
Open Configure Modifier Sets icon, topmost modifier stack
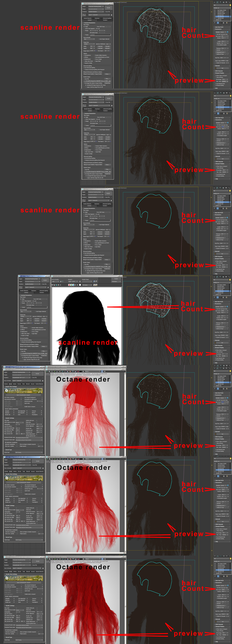coord(227,23)
